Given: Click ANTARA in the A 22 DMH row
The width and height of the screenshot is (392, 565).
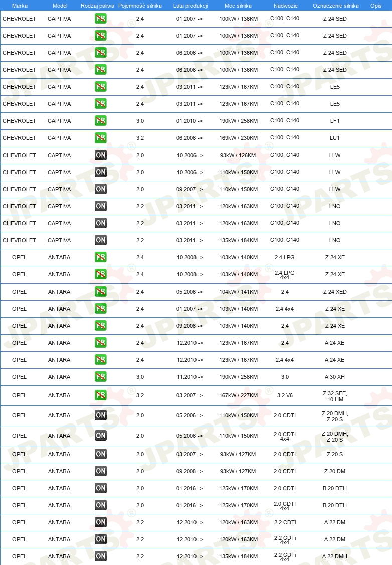Looking at the screenshot, I should (x=59, y=556).
